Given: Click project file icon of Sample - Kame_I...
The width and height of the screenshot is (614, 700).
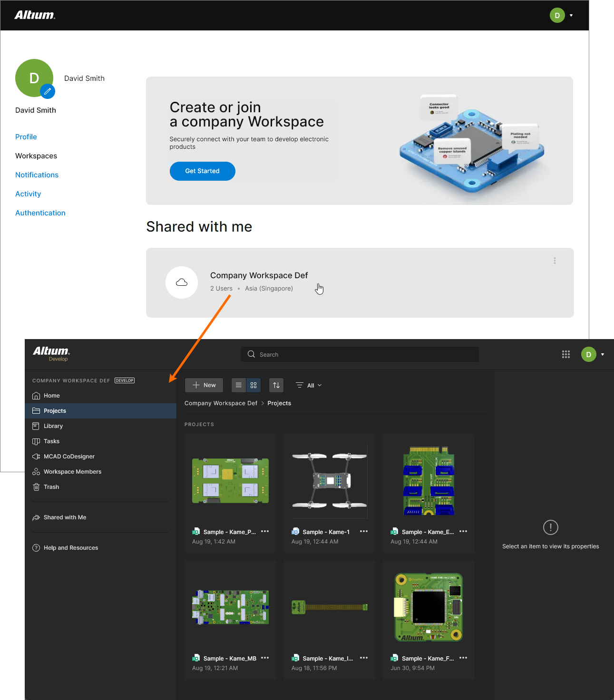Looking at the screenshot, I should pos(295,658).
